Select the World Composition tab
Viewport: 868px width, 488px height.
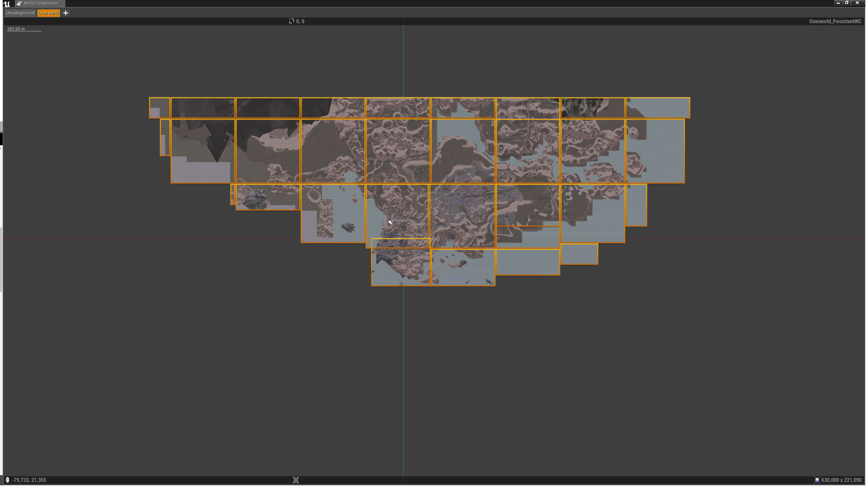(40, 3)
